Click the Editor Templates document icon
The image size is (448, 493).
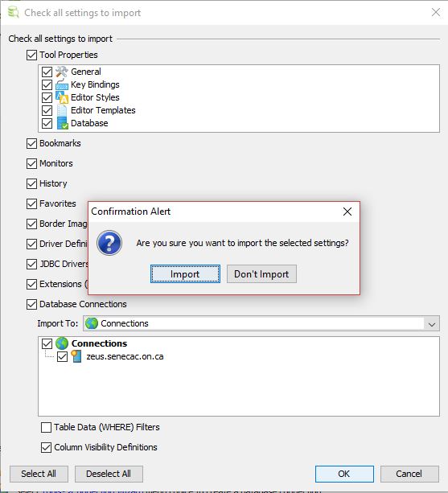62,110
